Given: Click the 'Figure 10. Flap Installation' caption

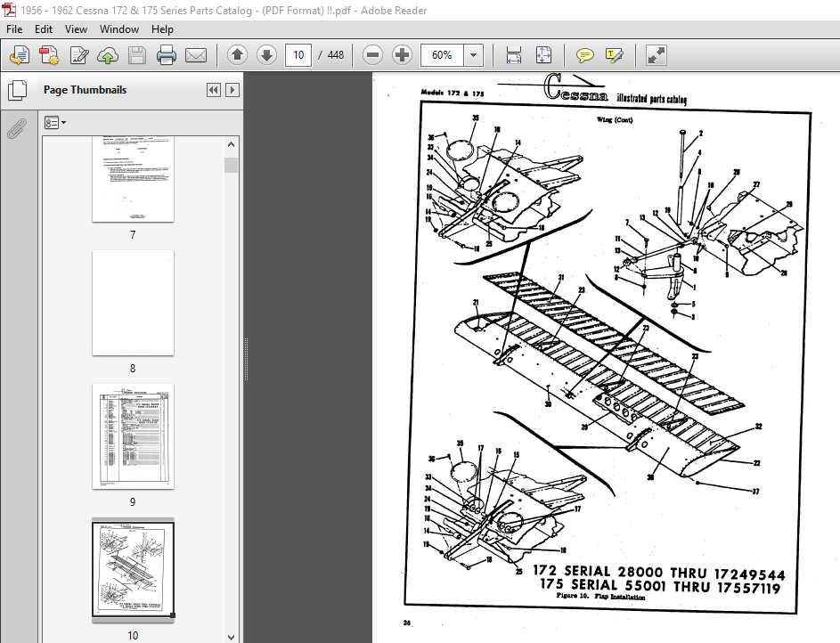Looking at the screenshot, I should pyautogui.click(x=600, y=597).
